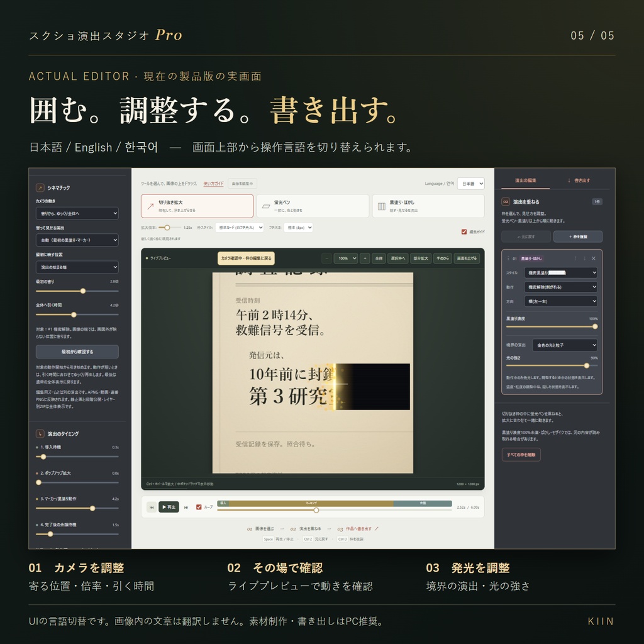This screenshot has width=644, height=644.
Task: Select the 蛍光ペン highlighter tool
Action: pos(313,206)
